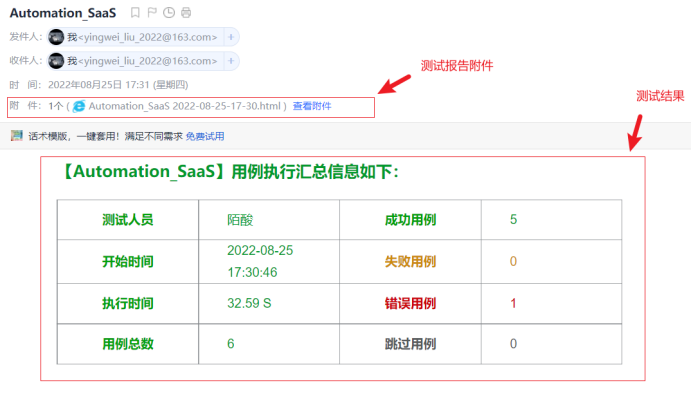
Task: Open the recipient address chip in 收件人 row
Action: point(143,61)
